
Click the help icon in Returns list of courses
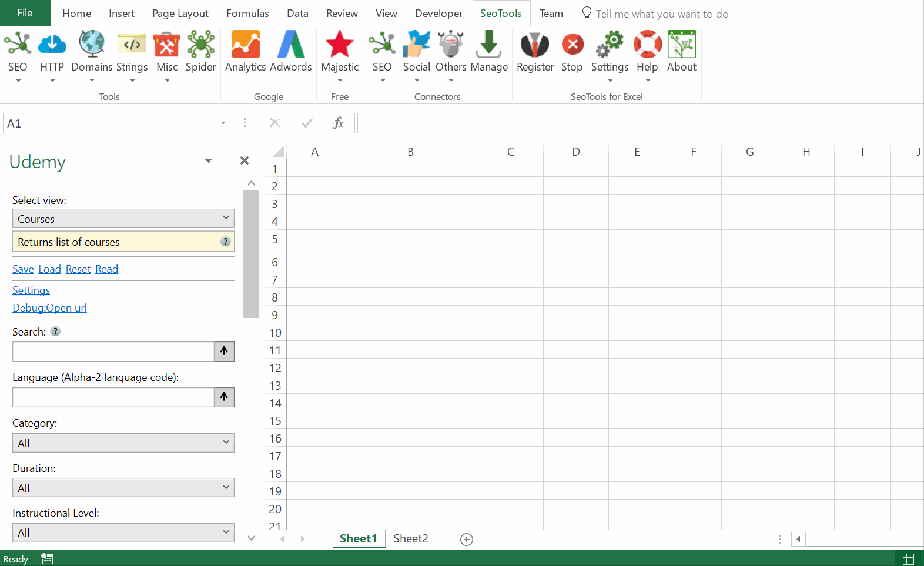(226, 242)
